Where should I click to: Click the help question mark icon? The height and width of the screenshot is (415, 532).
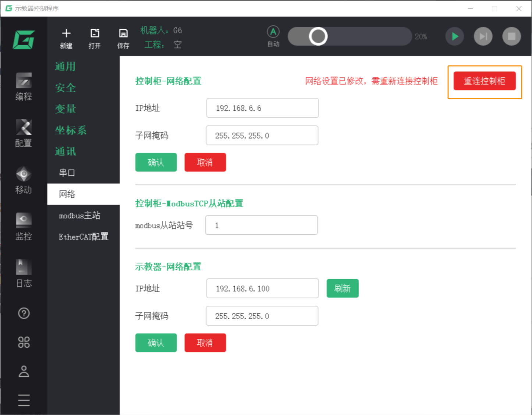pos(24,313)
